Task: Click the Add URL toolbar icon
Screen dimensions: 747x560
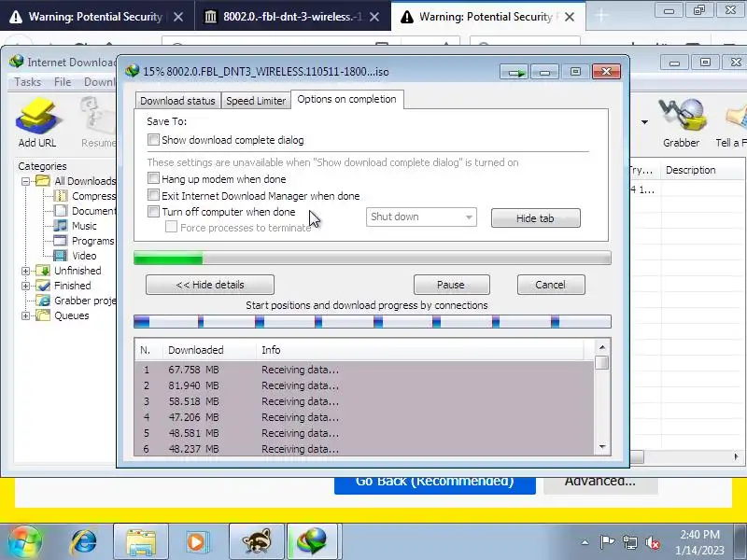Action: pyautogui.click(x=37, y=122)
